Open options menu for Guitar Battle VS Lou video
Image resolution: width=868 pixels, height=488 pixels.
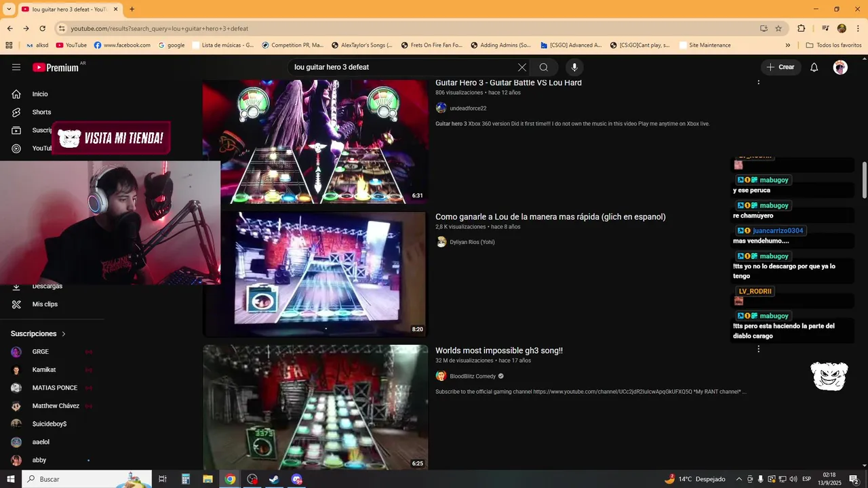[758, 81]
